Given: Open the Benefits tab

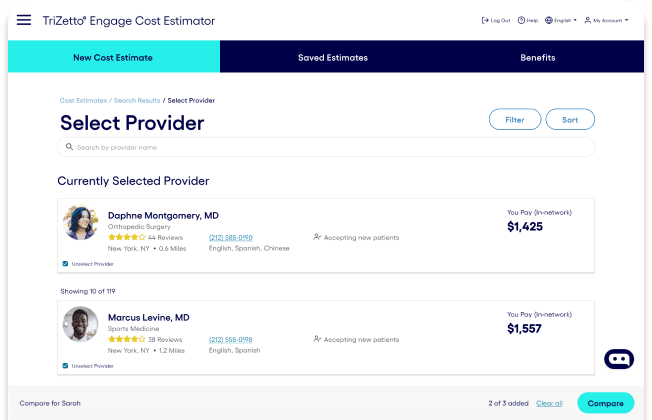Looking at the screenshot, I should 538,57.
